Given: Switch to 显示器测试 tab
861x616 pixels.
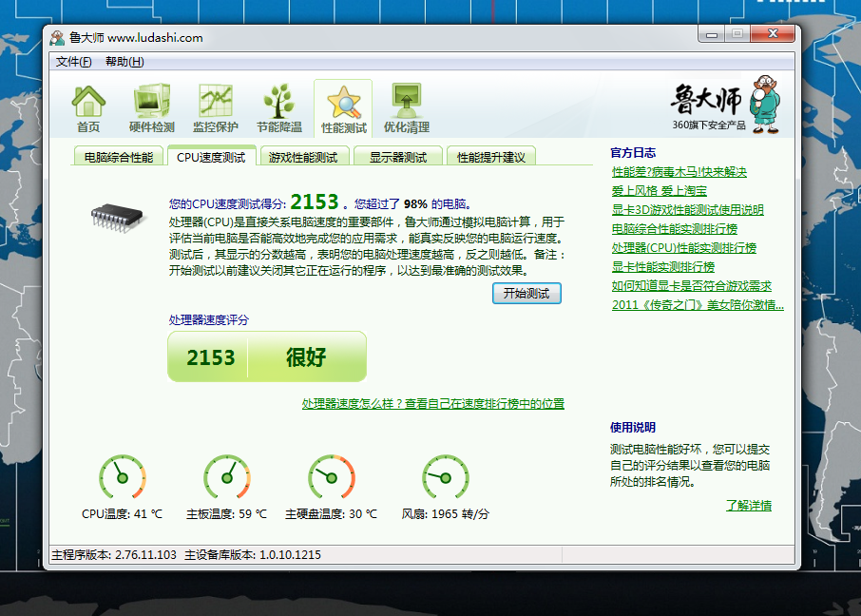Looking at the screenshot, I should [397, 157].
